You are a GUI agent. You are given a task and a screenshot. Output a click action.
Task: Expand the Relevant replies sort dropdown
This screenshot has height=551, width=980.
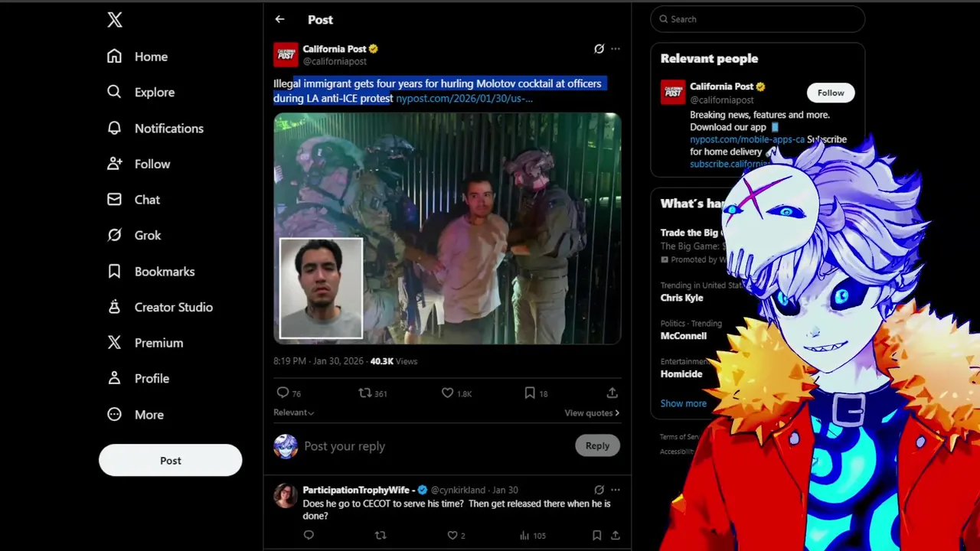click(x=294, y=412)
